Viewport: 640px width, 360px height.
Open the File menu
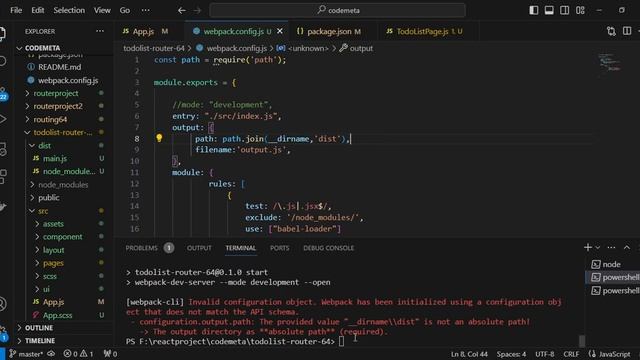tap(16, 10)
